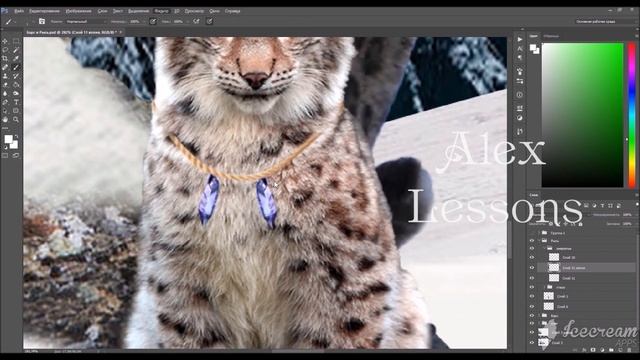Open the brush blend mode dropdown

click(85, 22)
